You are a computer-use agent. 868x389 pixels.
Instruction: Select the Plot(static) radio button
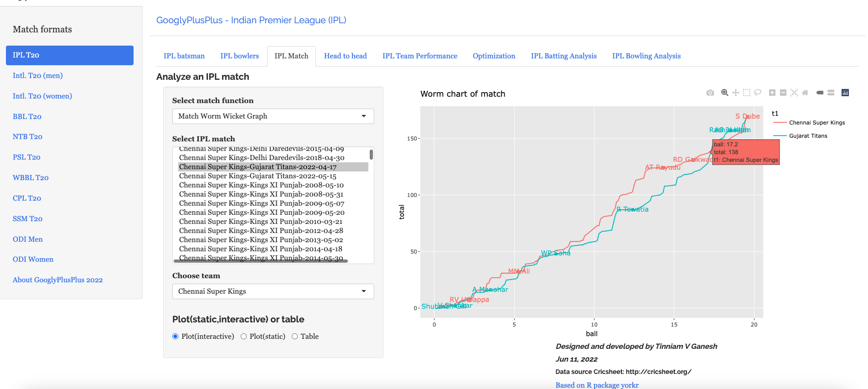244,337
